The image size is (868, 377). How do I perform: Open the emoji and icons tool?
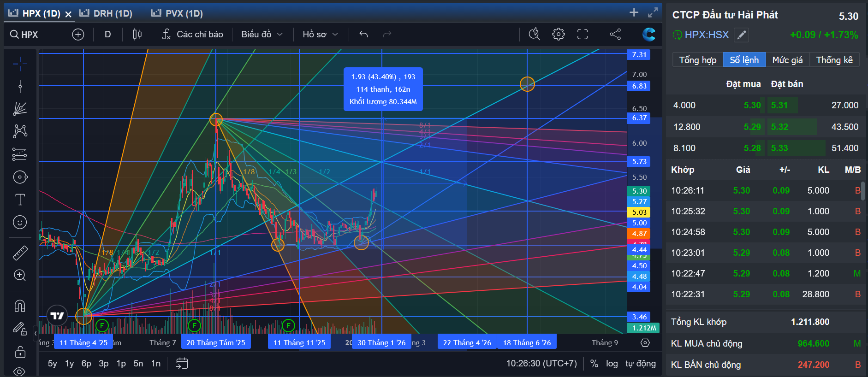(20, 222)
